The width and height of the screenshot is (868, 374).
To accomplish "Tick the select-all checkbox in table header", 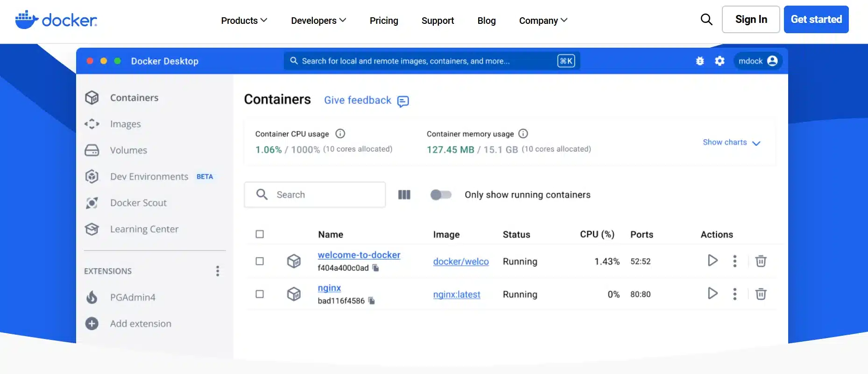I will [260, 234].
